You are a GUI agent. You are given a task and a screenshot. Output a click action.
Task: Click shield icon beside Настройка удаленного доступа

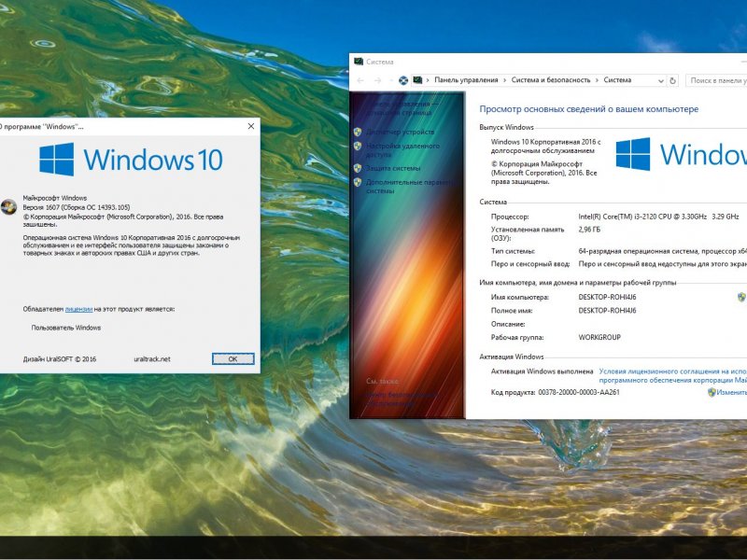[358, 146]
